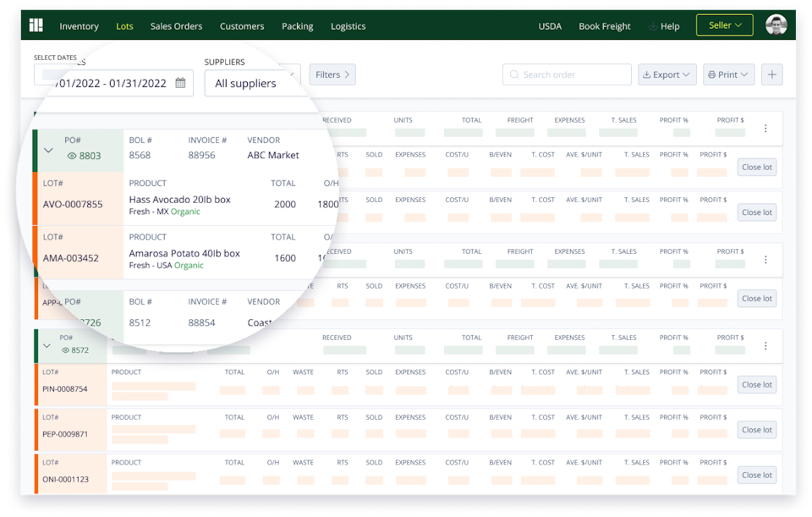This screenshot has width=812, height=517.
Task: Toggle the eye icon beside PO 8803
Action: (x=72, y=156)
